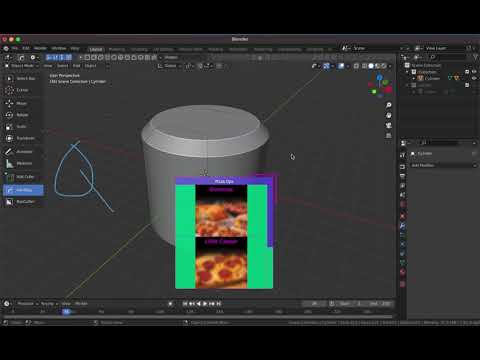Toggle viewport overlays button
The height and width of the screenshot is (360, 480).
point(340,66)
